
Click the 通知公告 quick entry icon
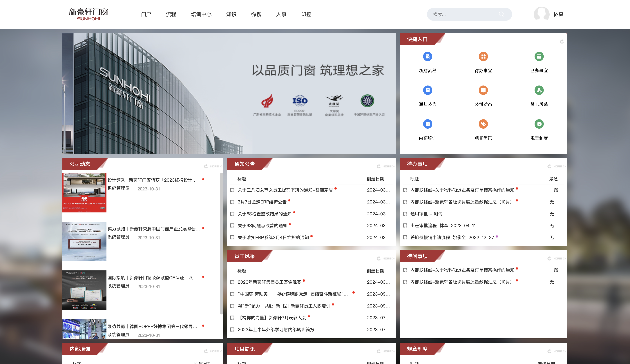click(x=428, y=90)
